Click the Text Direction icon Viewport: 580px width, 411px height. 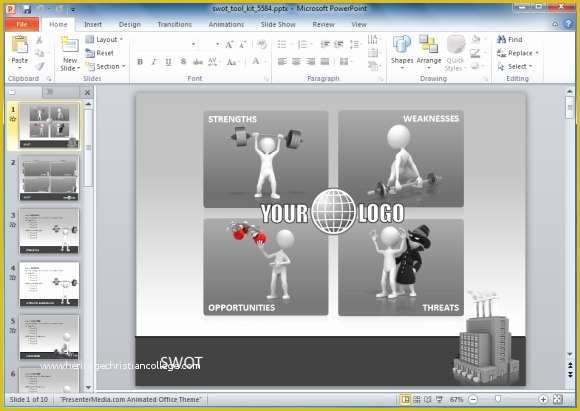pyautogui.click(x=373, y=39)
